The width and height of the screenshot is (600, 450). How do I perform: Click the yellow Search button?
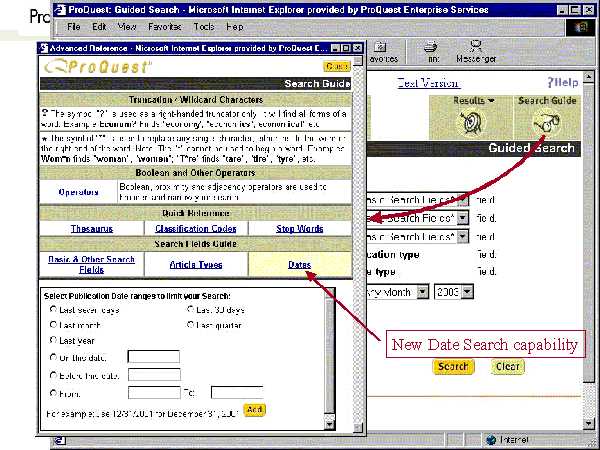pyautogui.click(x=453, y=367)
